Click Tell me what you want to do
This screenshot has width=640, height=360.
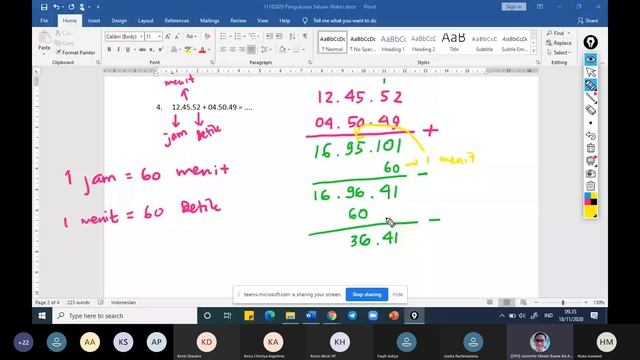pos(344,20)
